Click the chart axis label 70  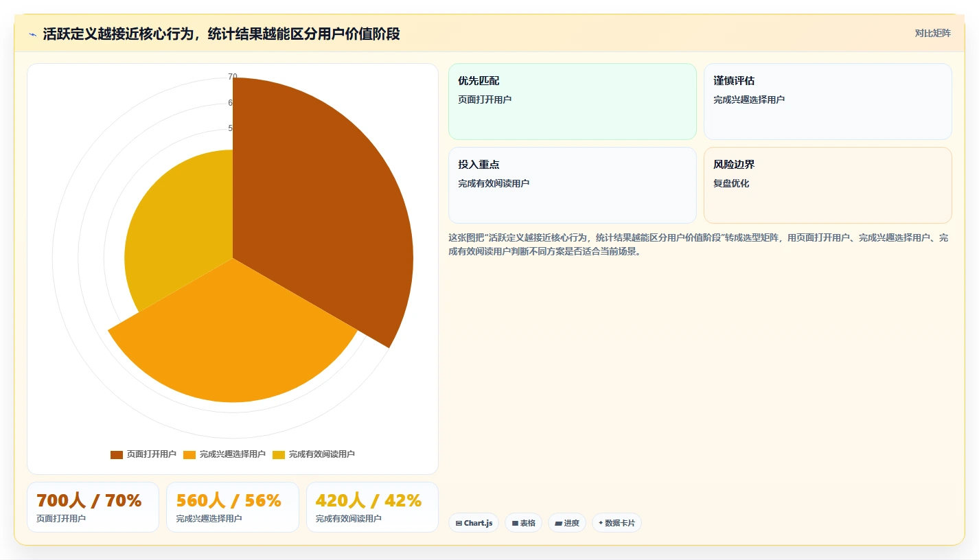coord(233,77)
